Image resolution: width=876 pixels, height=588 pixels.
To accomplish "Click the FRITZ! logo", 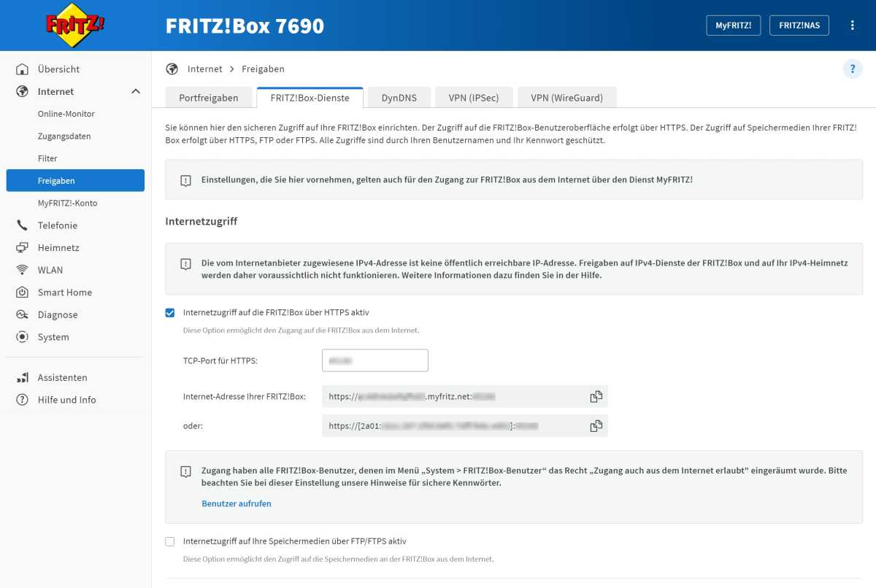I will (75, 26).
